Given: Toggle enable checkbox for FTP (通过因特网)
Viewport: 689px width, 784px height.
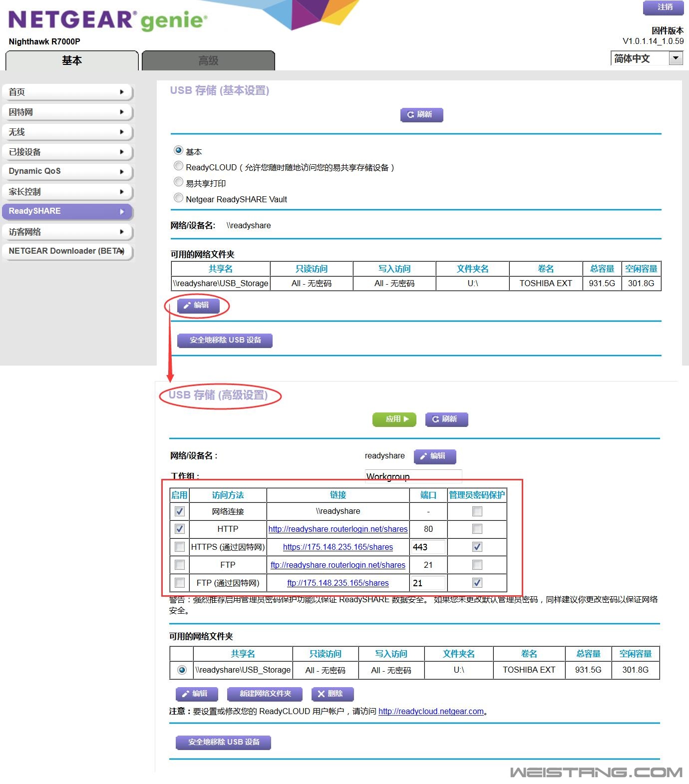Looking at the screenshot, I should (x=180, y=583).
